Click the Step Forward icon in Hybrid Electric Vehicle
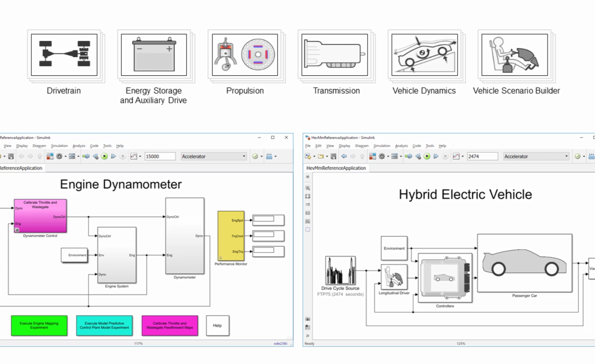This screenshot has height=364, width=595. pos(436,156)
